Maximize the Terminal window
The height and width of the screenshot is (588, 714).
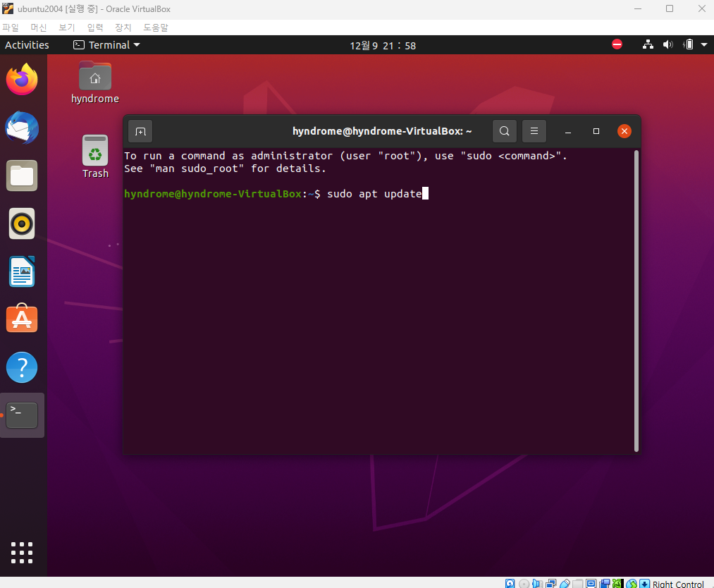point(596,131)
